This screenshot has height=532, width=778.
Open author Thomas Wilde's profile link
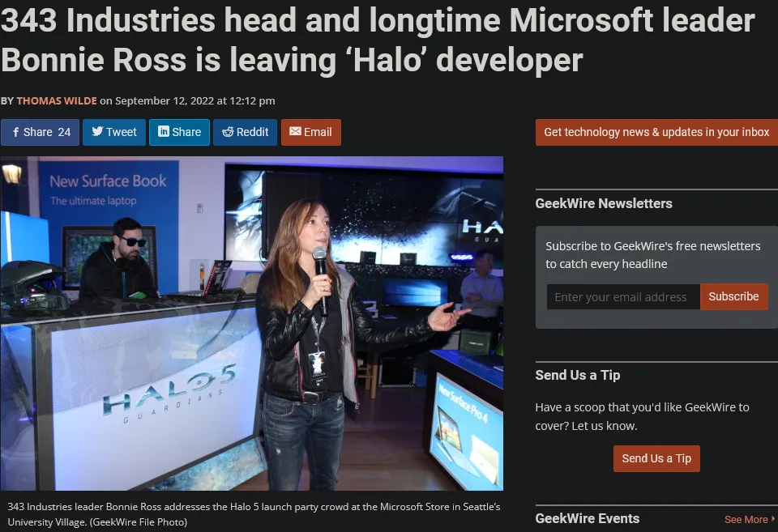click(57, 100)
